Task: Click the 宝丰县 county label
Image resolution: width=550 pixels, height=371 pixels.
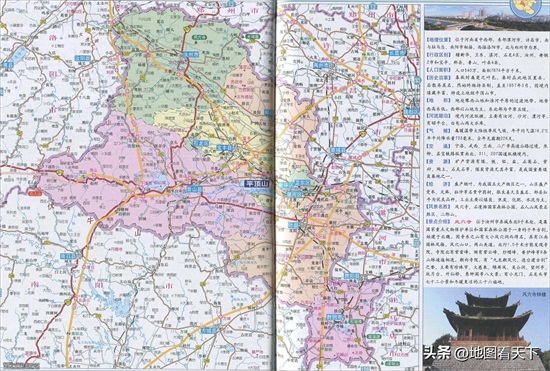Action: 225,148
